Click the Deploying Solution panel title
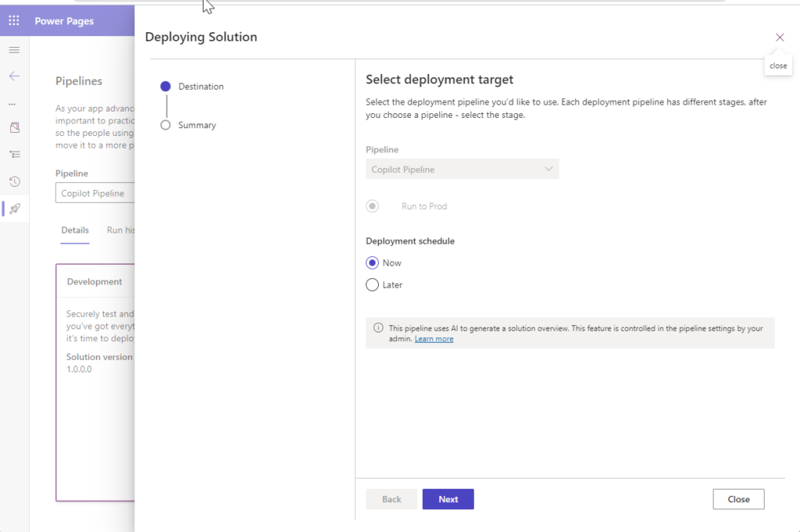 click(201, 37)
